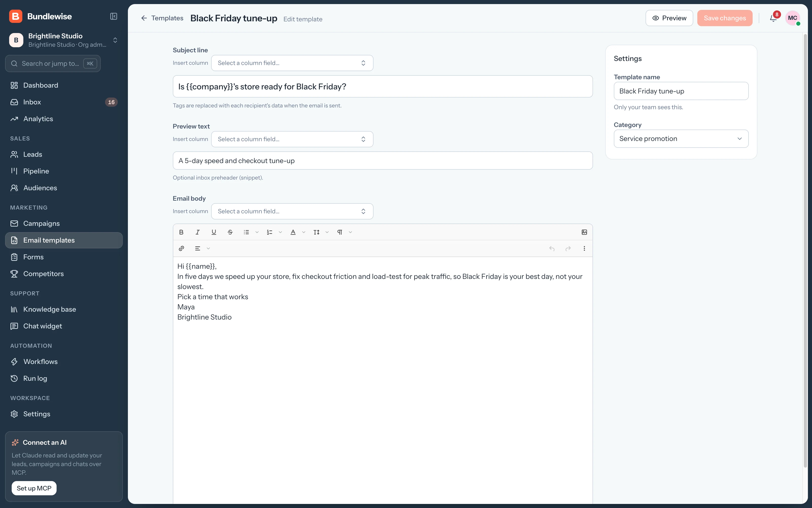Click the paragraph format icon
The height and width of the screenshot is (508, 812).
[x=340, y=232]
